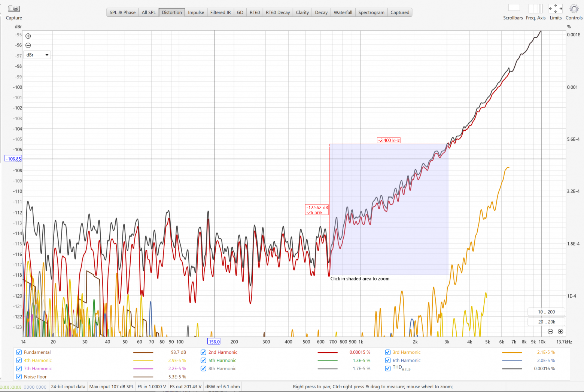Set range with the 20 .. 20k button
The image size is (584, 392).
pyautogui.click(x=546, y=322)
